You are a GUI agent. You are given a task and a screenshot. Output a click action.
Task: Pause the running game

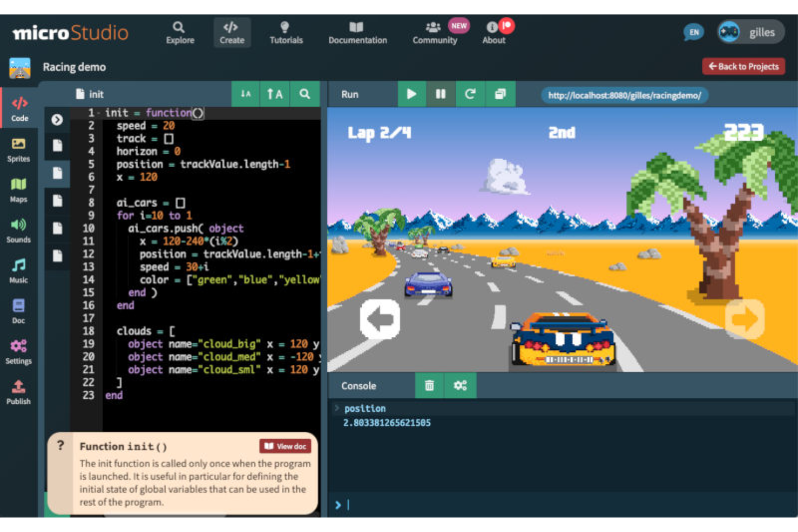coord(441,94)
